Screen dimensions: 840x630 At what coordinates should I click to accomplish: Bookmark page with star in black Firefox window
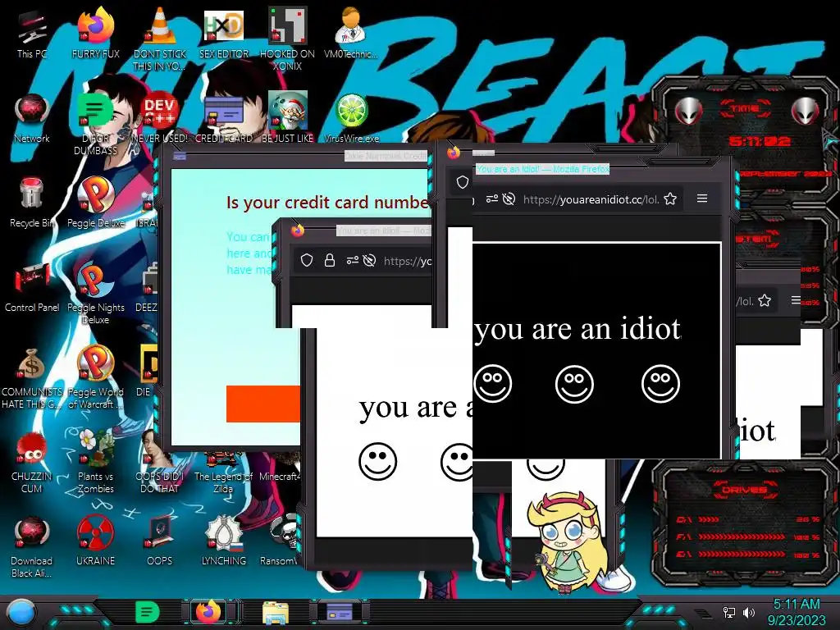tap(669, 199)
